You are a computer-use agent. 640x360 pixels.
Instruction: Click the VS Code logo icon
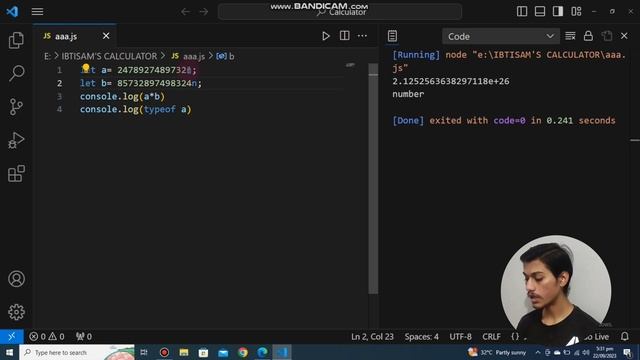pyautogui.click(x=12, y=11)
